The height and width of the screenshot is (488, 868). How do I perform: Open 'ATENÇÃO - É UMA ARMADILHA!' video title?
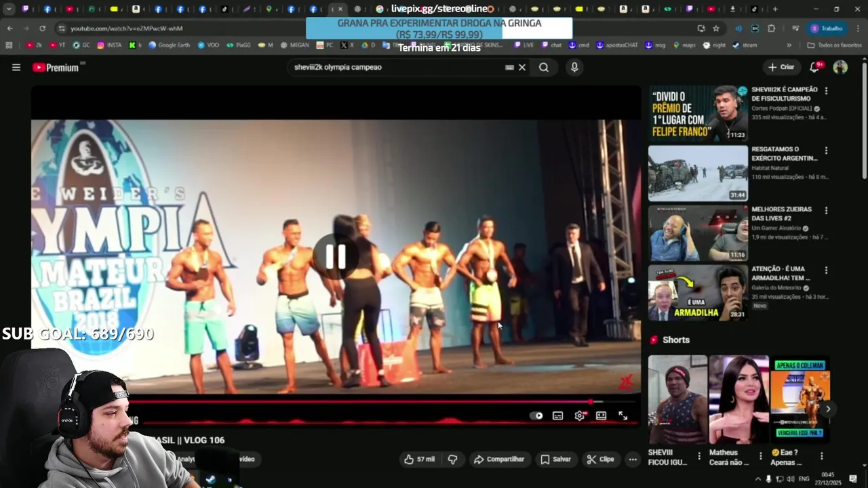[x=781, y=273]
